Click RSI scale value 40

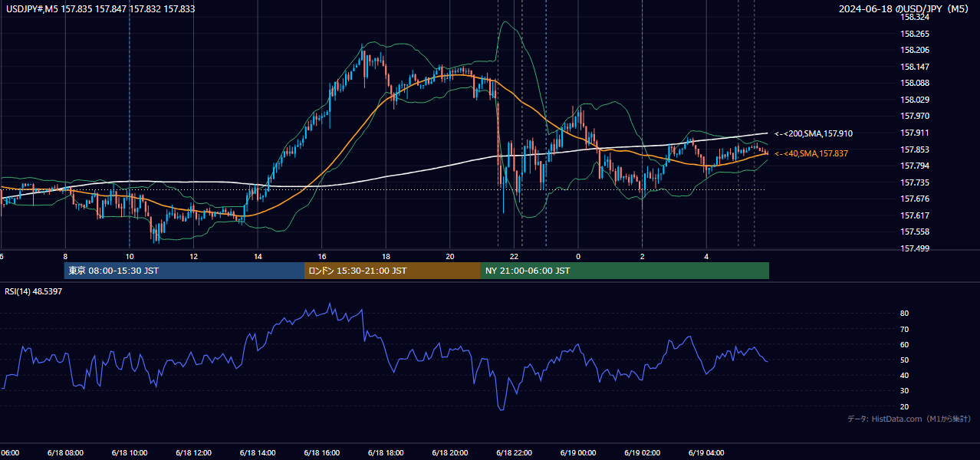[x=905, y=376]
